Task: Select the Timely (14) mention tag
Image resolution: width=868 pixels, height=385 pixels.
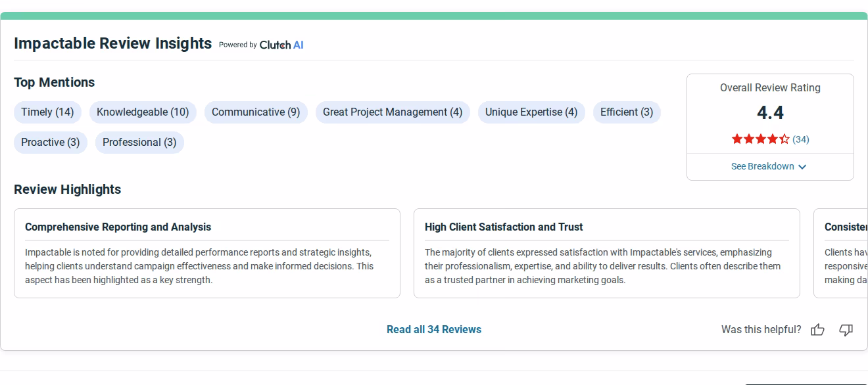Action: [x=47, y=112]
